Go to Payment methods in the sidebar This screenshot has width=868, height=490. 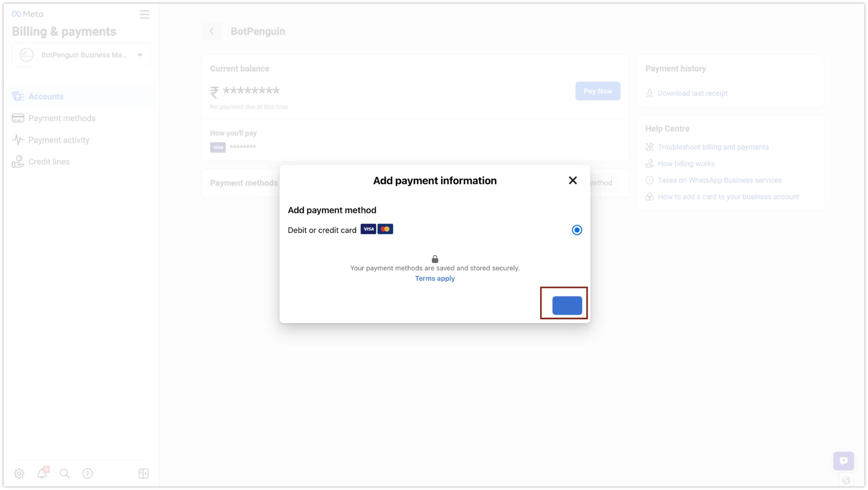[62, 118]
